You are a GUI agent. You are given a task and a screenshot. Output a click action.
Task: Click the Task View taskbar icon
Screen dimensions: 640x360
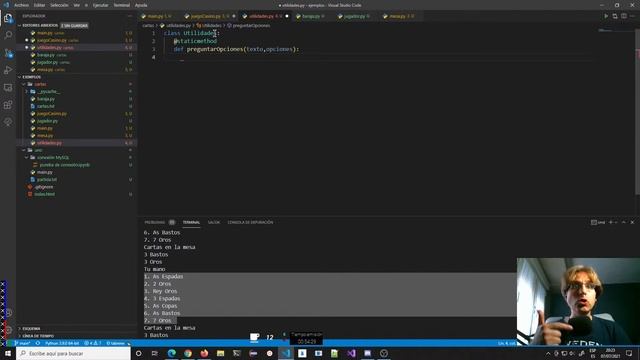(155, 353)
